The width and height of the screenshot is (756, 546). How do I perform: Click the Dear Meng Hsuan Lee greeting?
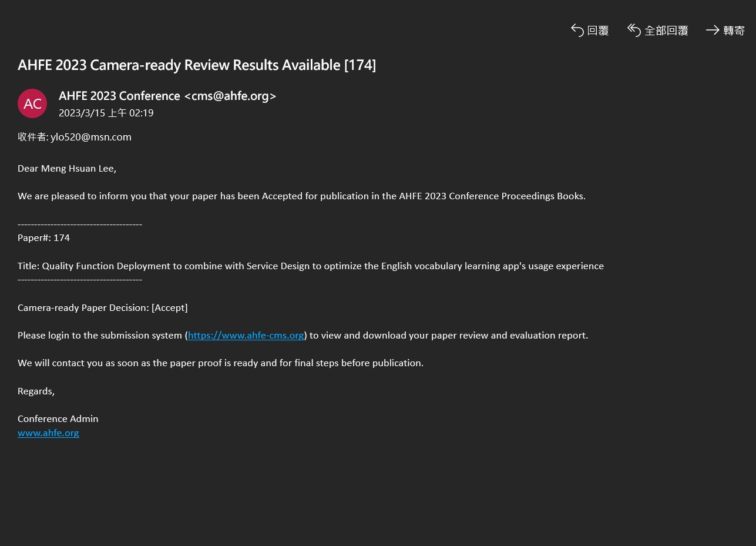(x=67, y=169)
